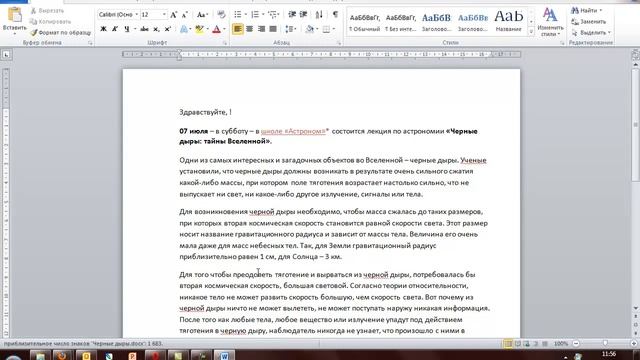Image resolution: width=640 pixels, height=360 pixels.
Task: Click the shading paint bucket icon
Action: click(x=309, y=29)
